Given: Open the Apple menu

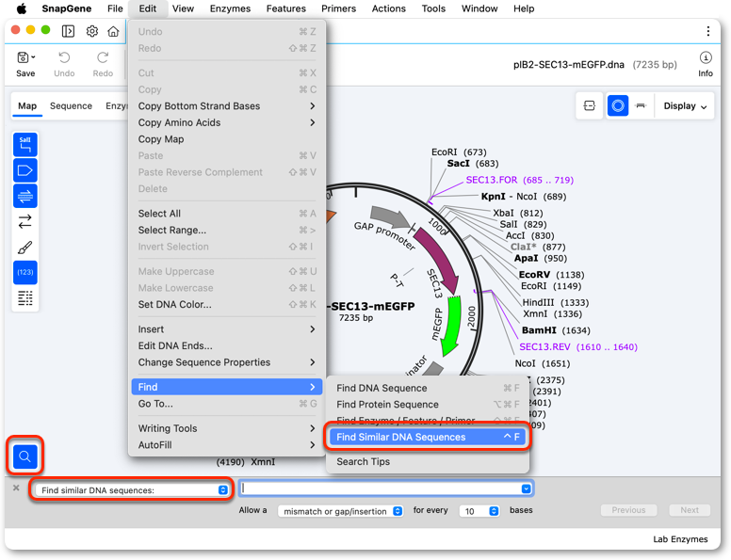Looking at the screenshot, I should click(22, 8).
